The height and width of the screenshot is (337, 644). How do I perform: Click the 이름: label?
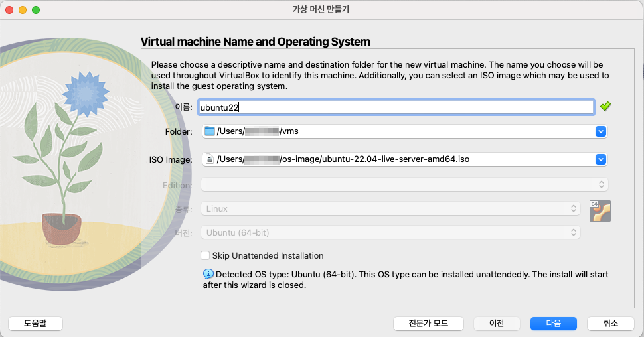pyautogui.click(x=184, y=107)
